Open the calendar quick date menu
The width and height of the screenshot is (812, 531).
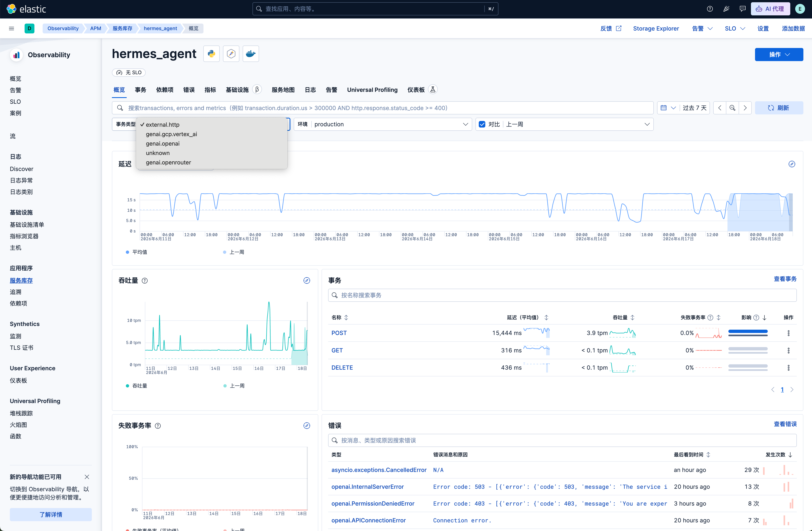[x=668, y=108]
